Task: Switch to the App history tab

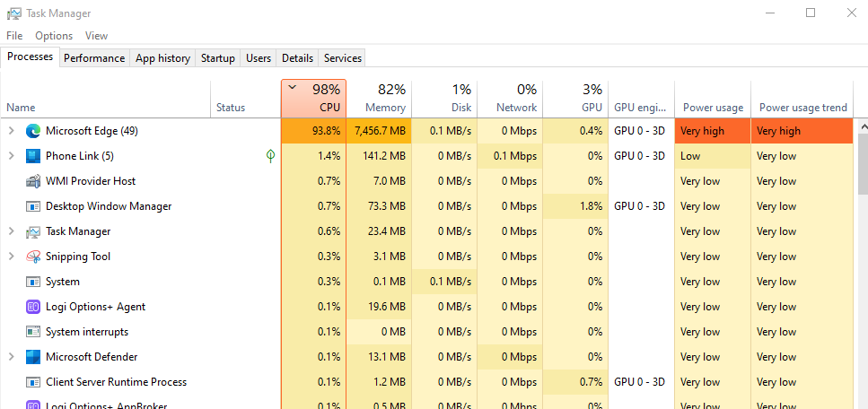Action: tap(162, 58)
